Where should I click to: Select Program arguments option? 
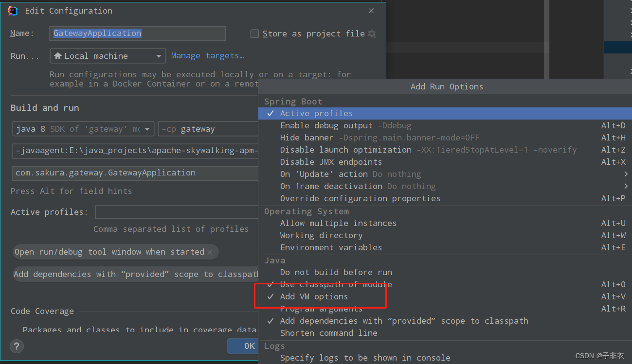pyautogui.click(x=445, y=309)
